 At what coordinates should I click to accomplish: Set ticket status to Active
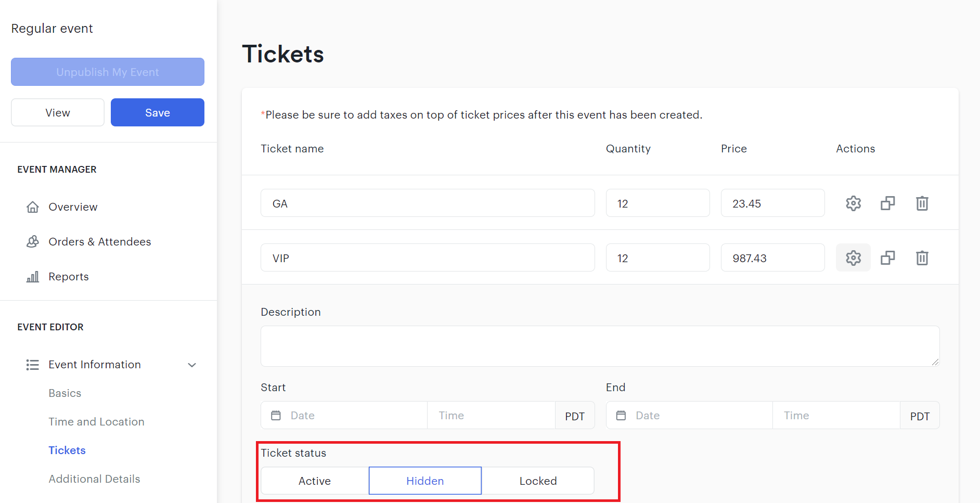click(315, 481)
